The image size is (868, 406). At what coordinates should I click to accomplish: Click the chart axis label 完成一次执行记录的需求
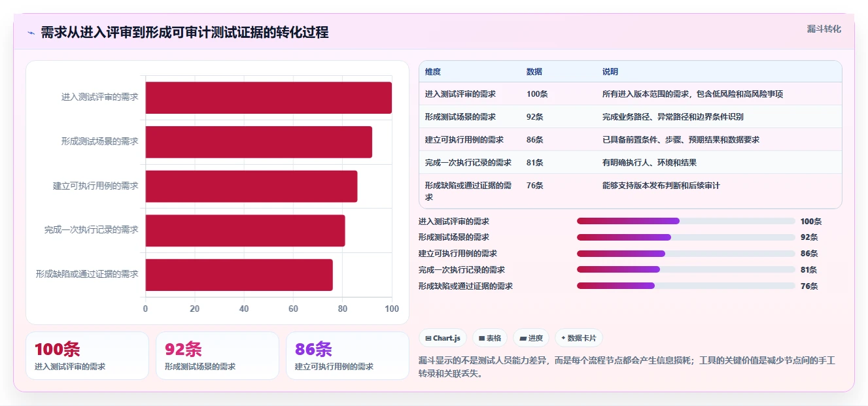(92, 230)
